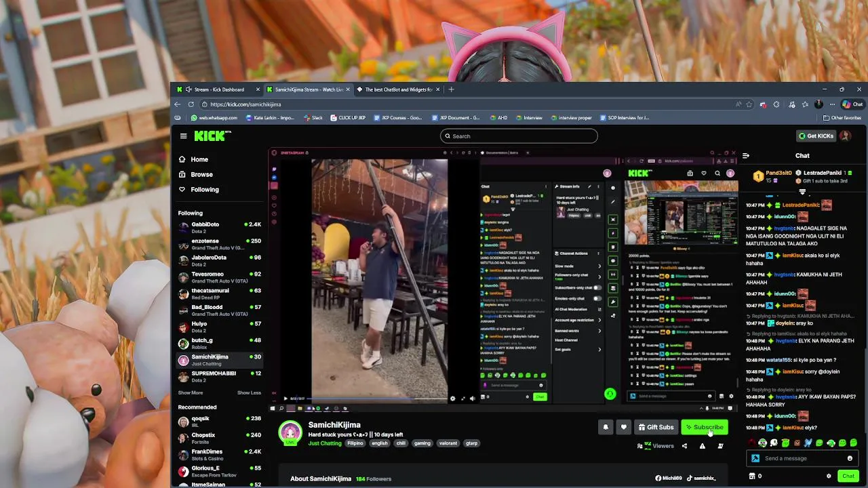Open chat settings gear icon
Screen dimensions: 868x488
829,476
